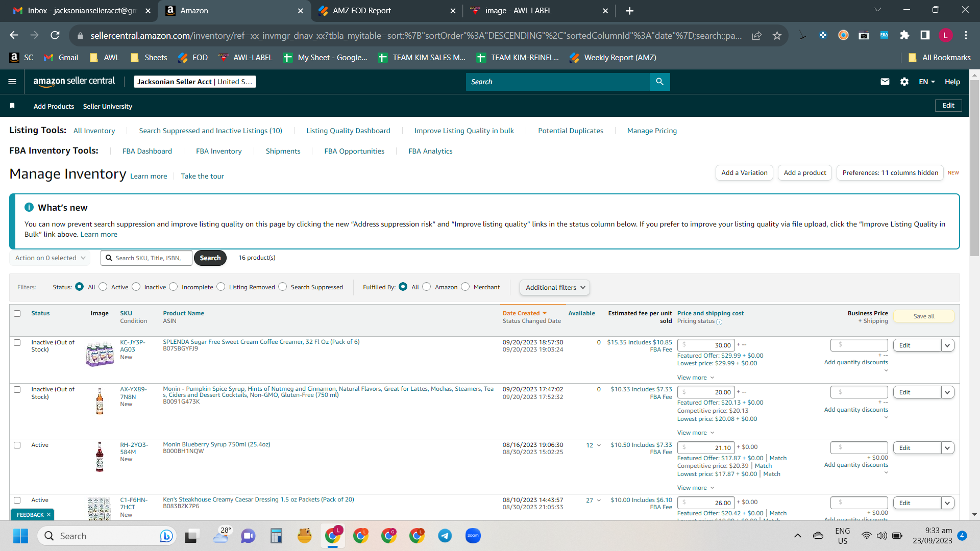The height and width of the screenshot is (551, 980).
Task: Open the Settings gear icon
Action: [x=904, y=82]
